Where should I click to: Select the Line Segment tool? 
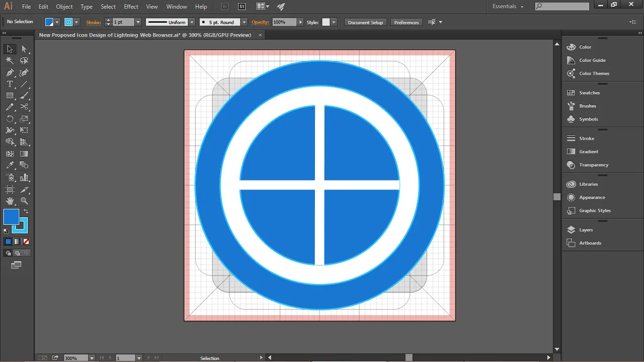(24, 84)
